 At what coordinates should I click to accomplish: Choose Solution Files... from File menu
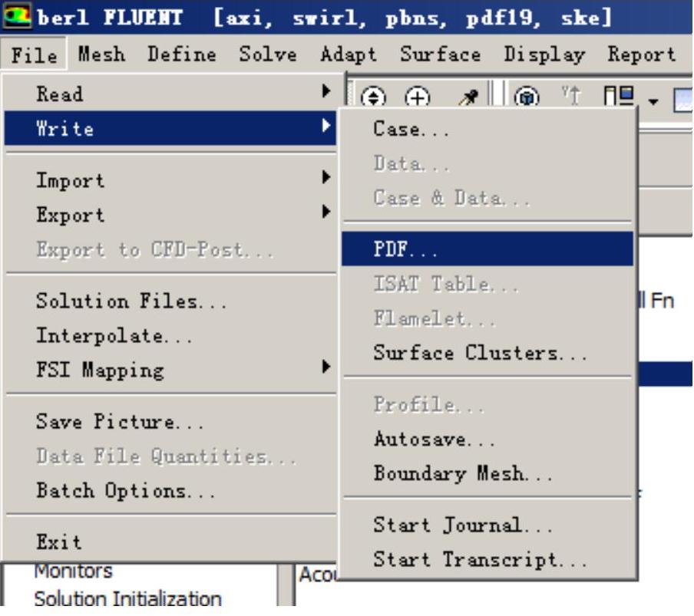[170, 301]
